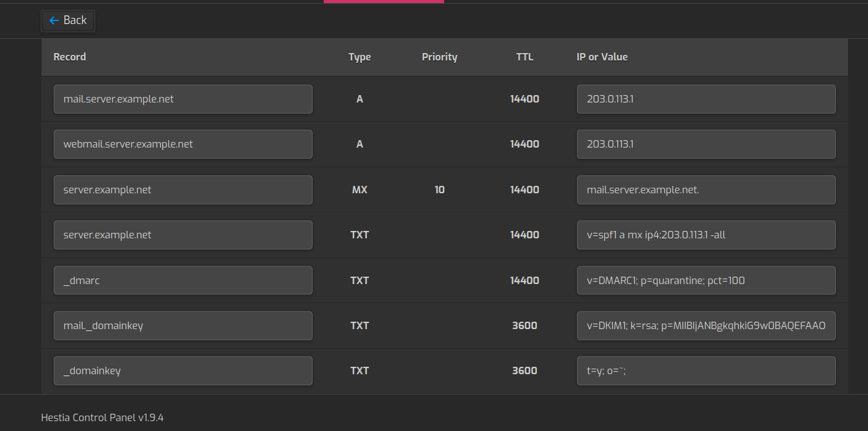Click the mail.server.example.net record field
Screen dimensions: 868x431
click(x=183, y=99)
